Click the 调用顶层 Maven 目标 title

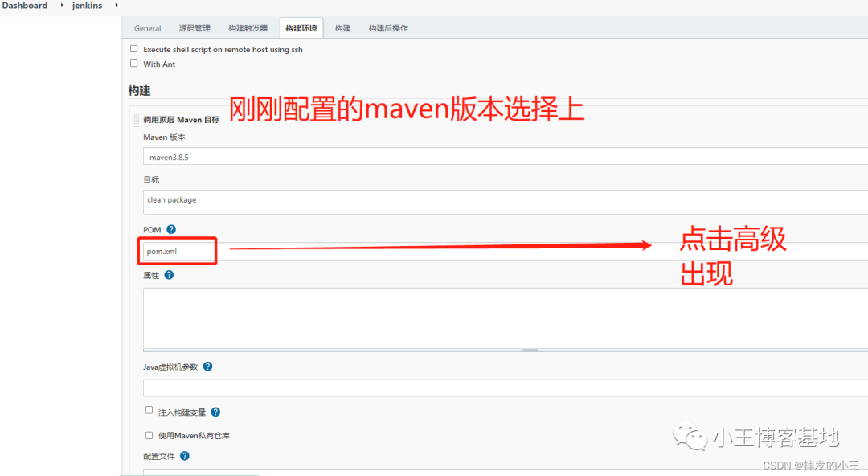[182, 120]
